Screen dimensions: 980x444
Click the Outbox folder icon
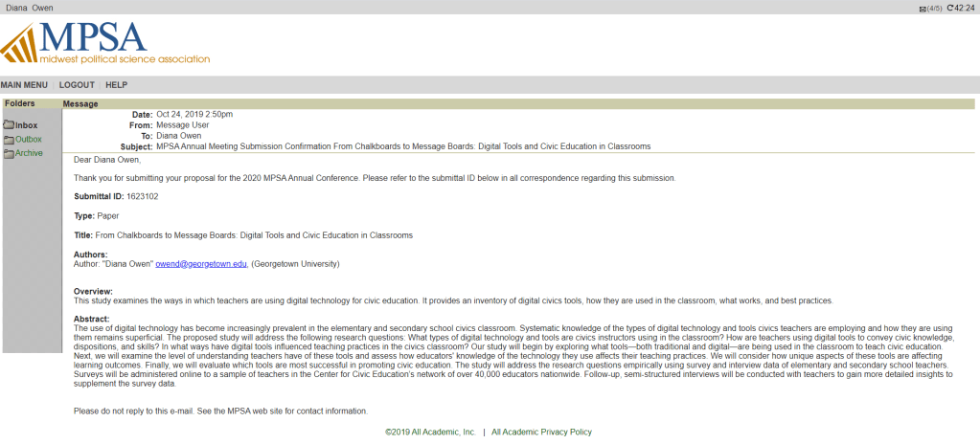(x=9, y=140)
